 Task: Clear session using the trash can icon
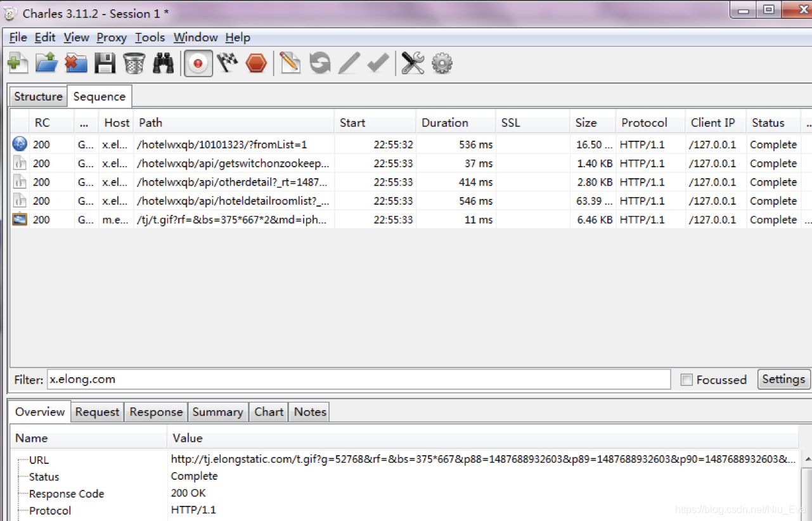(x=134, y=63)
